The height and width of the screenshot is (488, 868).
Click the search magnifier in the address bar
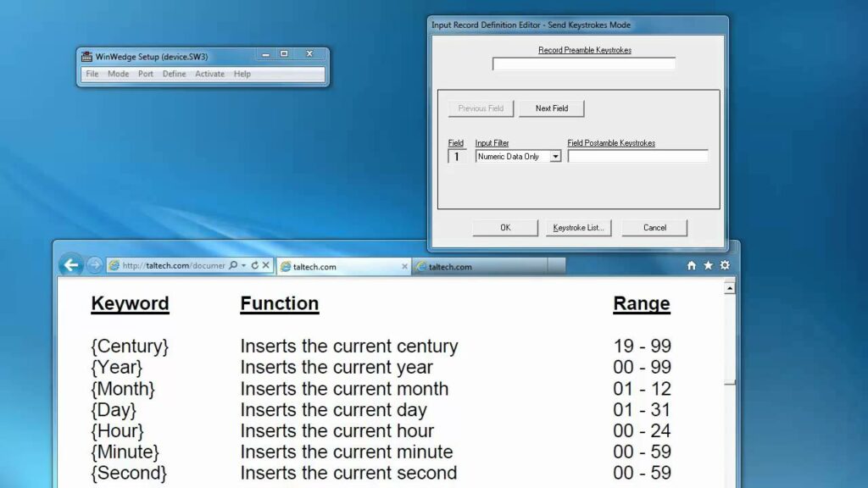232,265
